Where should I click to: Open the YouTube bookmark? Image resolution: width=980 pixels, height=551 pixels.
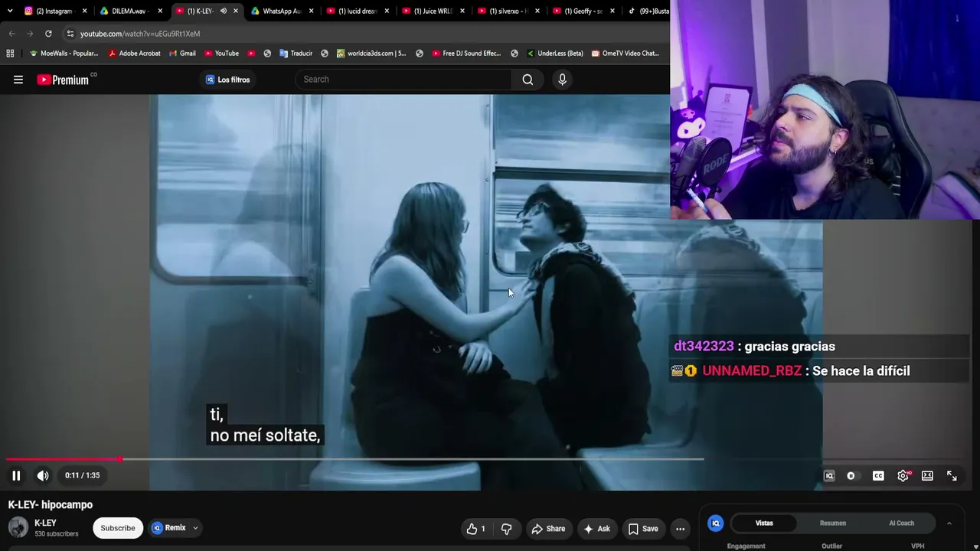pos(221,54)
